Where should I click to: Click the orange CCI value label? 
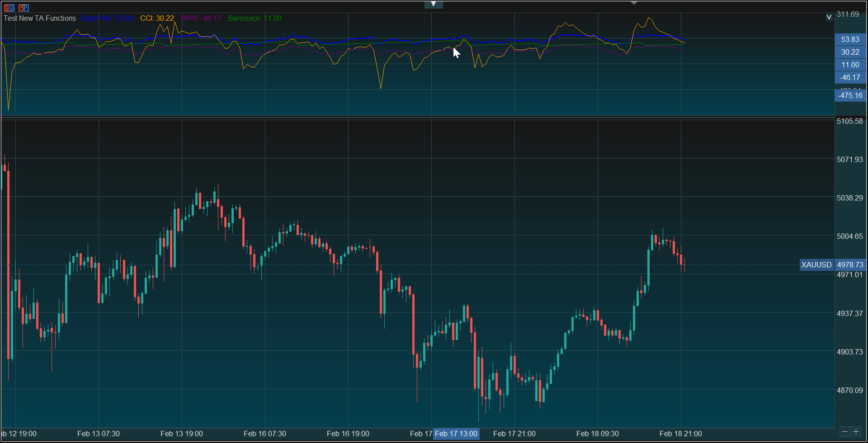click(157, 18)
